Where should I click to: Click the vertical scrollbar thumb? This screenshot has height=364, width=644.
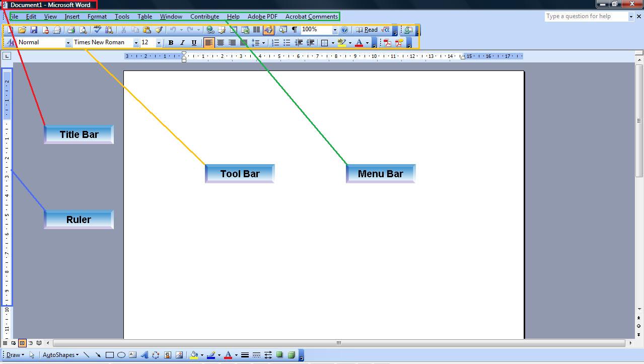coord(639,121)
